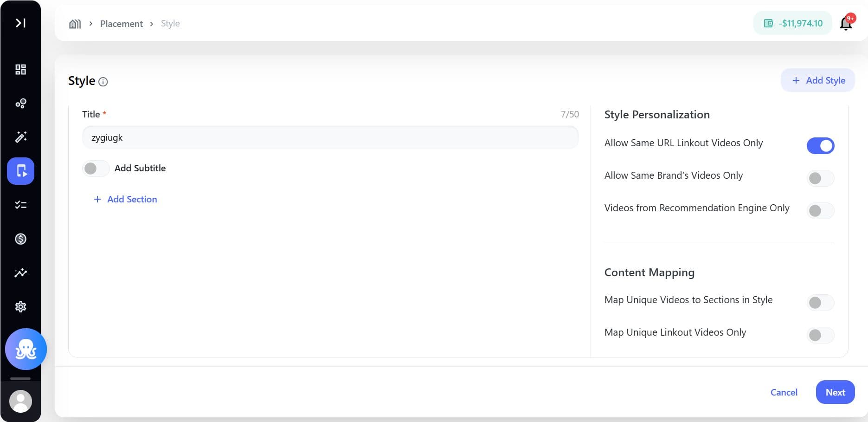Screen dimensions: 868x422
Task: Click the home icon in breadcrumb
Action: coord(75,24)
